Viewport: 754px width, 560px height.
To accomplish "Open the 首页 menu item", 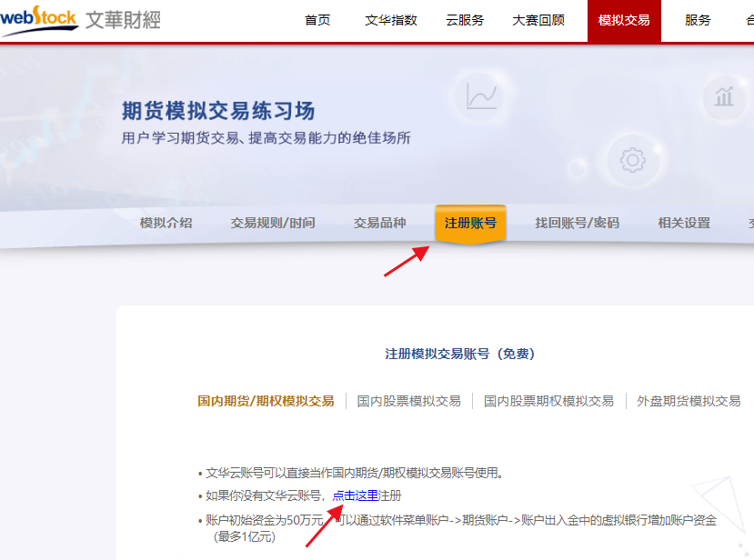I will (x=317, y=19).
